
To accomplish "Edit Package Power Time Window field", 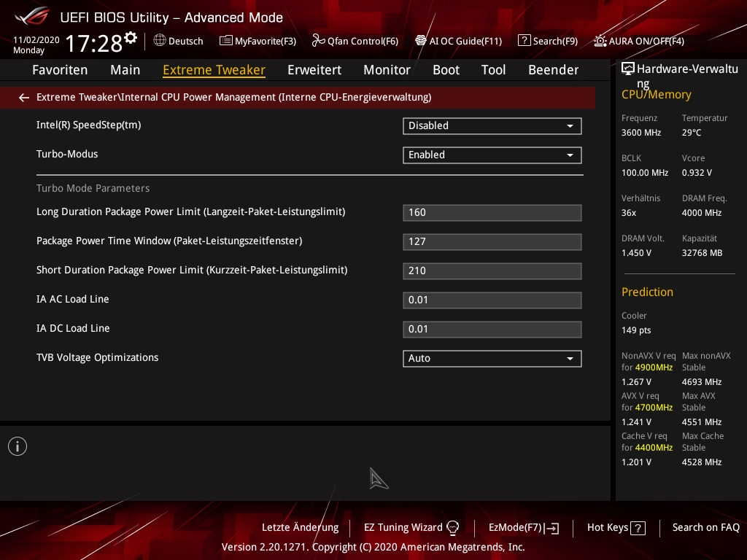I will tap(492, 242).
